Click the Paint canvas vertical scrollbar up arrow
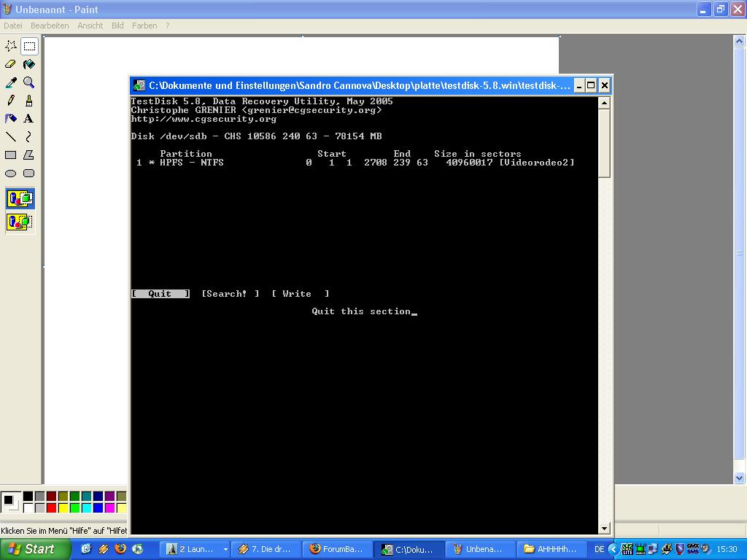 click(x=740, y=41)
